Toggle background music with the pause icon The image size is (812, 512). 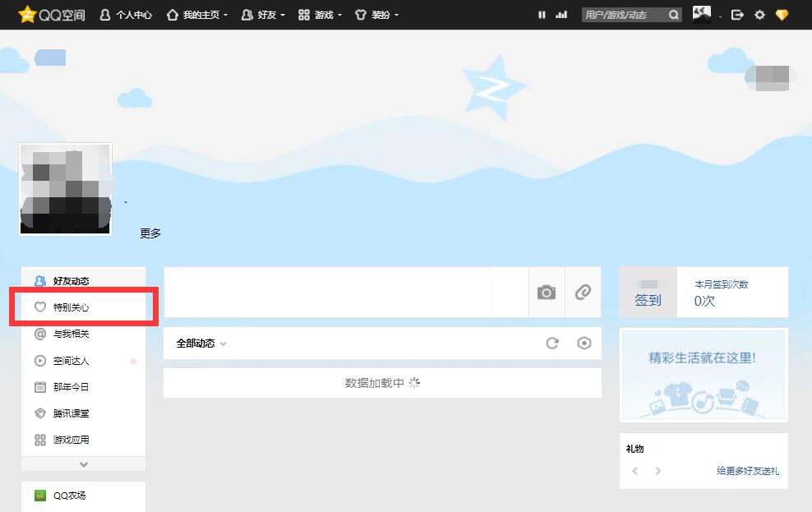coord(542,14)
